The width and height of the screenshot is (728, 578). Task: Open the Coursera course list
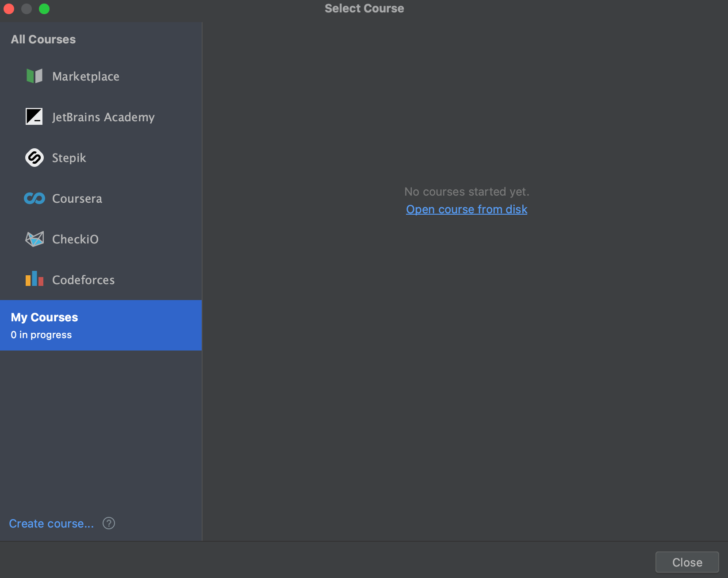77,198
